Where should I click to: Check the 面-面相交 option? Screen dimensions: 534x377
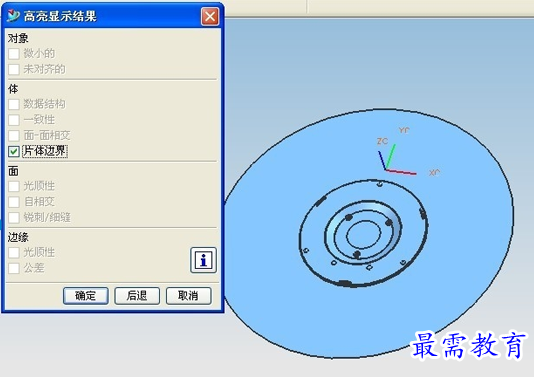(x=14, y=136)
